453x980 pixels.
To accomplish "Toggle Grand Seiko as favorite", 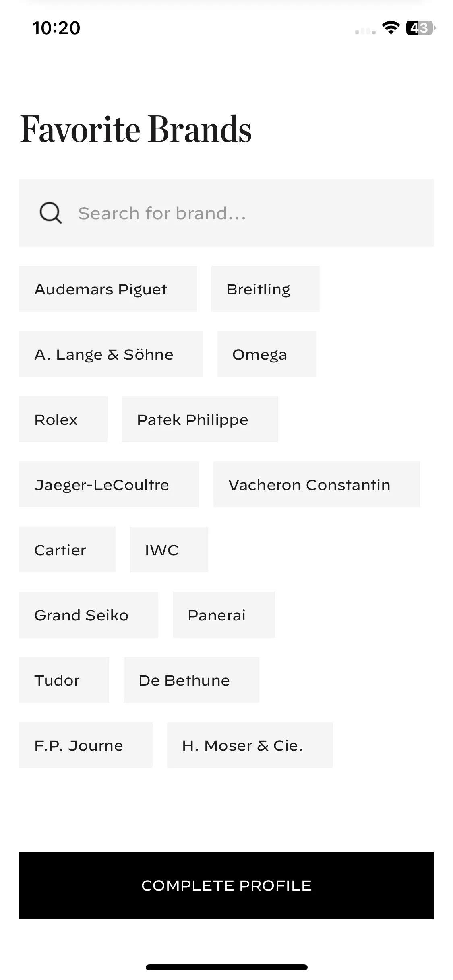I will [x=89, y=615].
